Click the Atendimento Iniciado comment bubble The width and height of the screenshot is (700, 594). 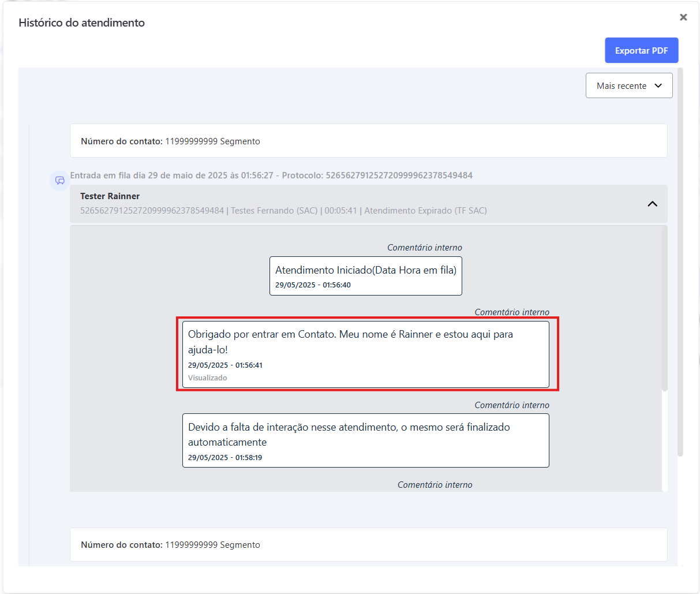[365, 275]
